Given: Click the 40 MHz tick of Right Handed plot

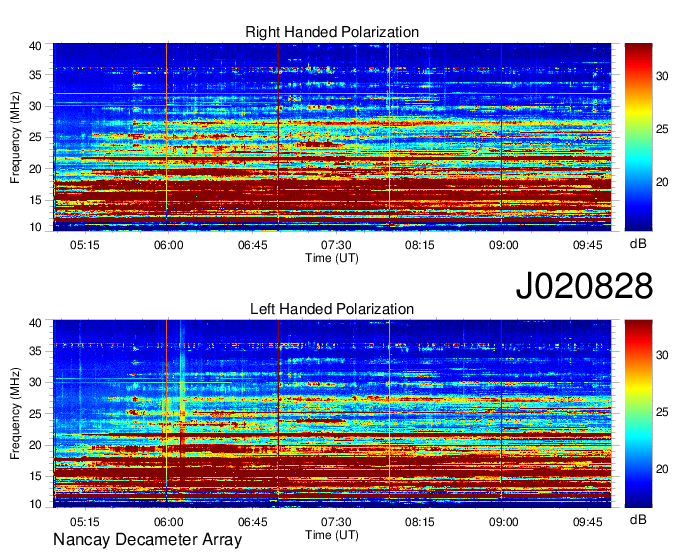Looking at the screenshot, I should (35, 46).
